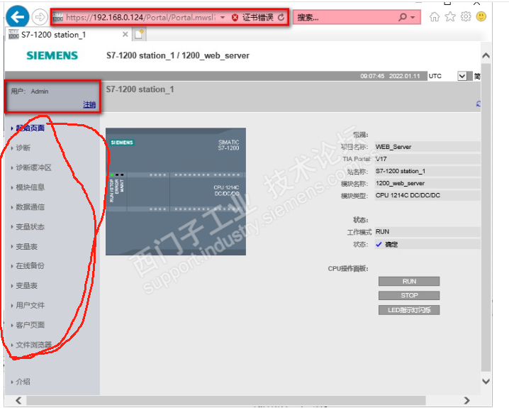This screenshot has height=420, width=509.
Task: Click the magnifier search icon
Action: point(403,17)
